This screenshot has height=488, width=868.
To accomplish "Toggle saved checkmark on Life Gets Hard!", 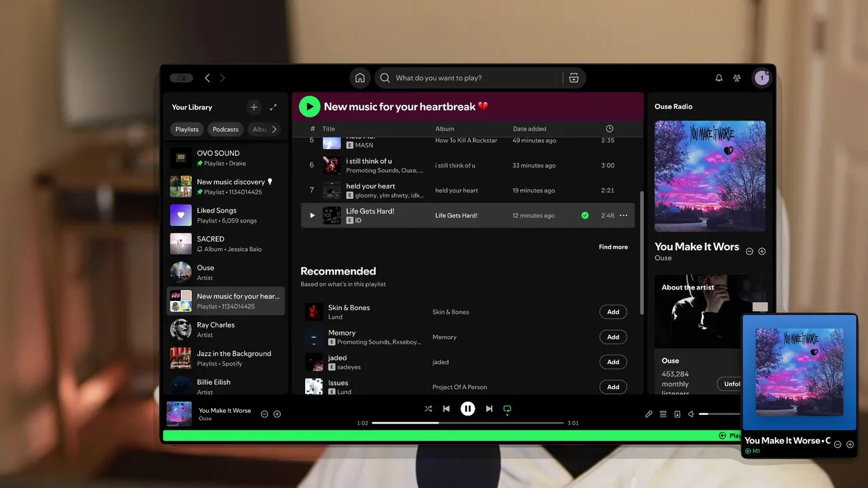I will (x=585, y=216).
